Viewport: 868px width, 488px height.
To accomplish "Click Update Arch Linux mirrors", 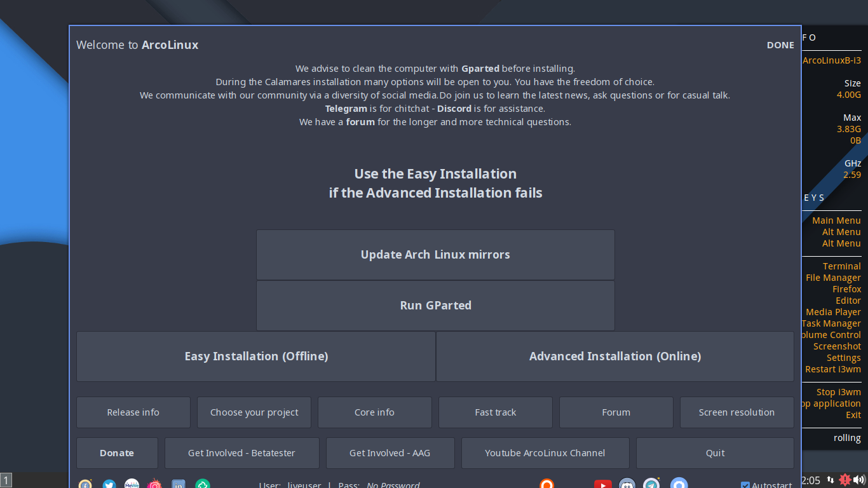I will pyautogui.click(x=435, y=255).
